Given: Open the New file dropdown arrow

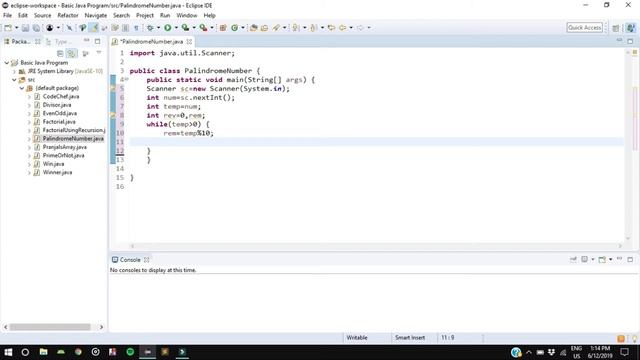Looking at the screenshot, I should pyautogui.click(x=16, y=28).
